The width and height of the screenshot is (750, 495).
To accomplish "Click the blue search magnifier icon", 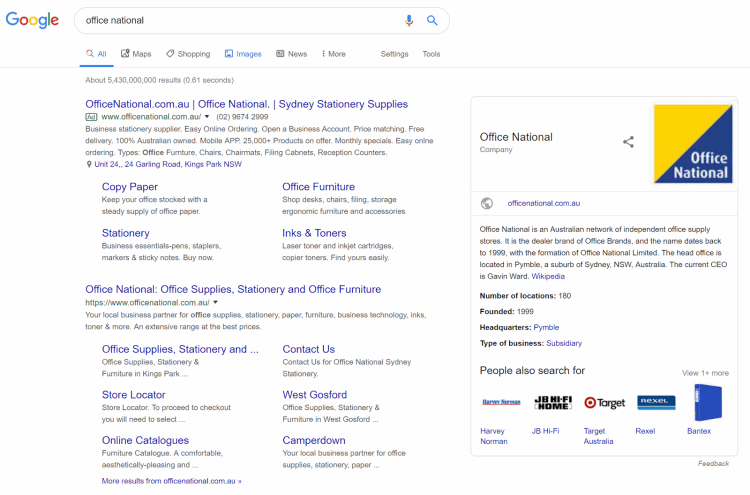I will 432,20.
